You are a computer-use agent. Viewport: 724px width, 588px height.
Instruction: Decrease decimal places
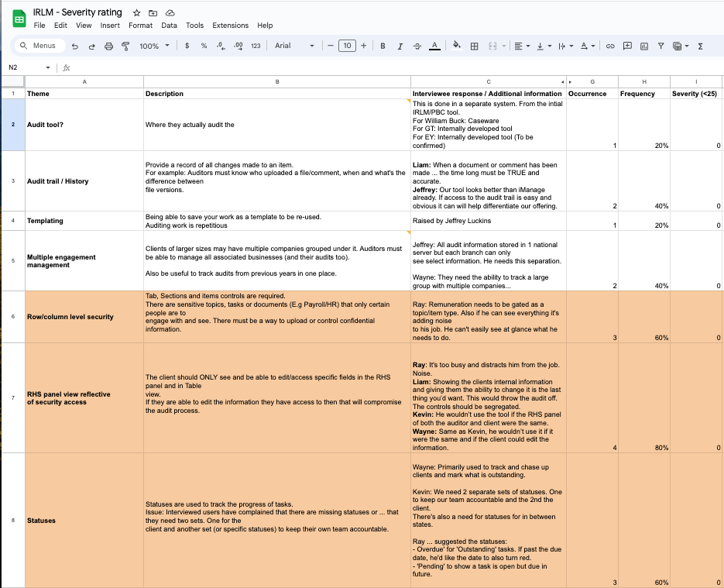click(221, 46)
